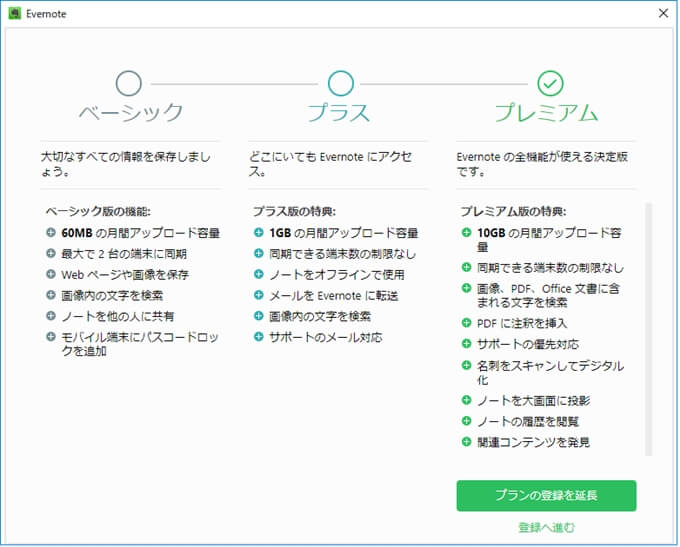Image resolution: width=680 pixels, height=547 pixels.
Task: Click plus icon beside サポートのメール対応
Action: (x=258, y=337)
